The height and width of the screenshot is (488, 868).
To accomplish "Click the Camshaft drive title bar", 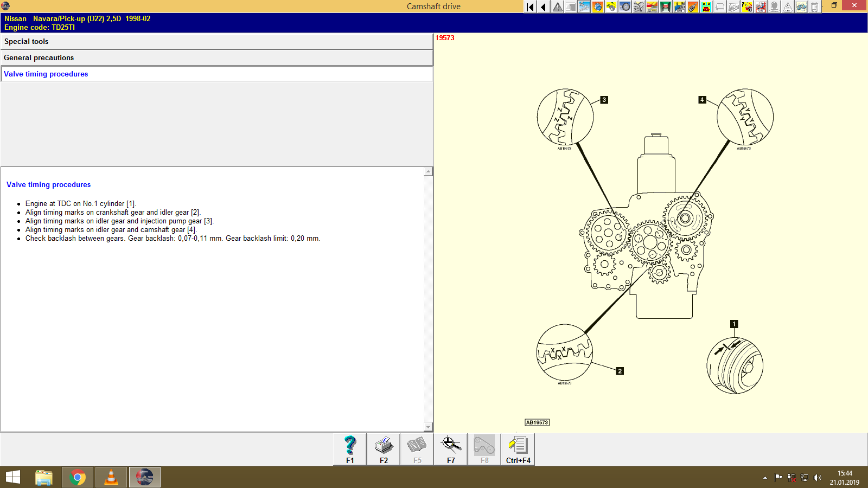I will 433,6.
